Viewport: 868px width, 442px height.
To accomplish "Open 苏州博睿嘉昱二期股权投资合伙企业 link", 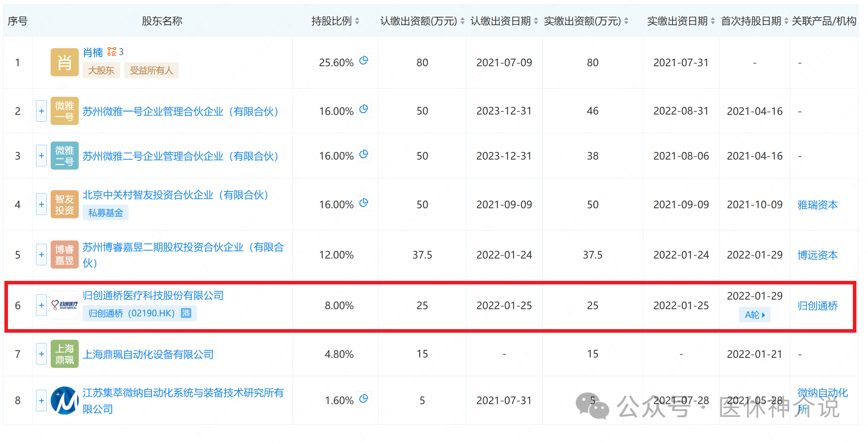I will coord(183,255).
